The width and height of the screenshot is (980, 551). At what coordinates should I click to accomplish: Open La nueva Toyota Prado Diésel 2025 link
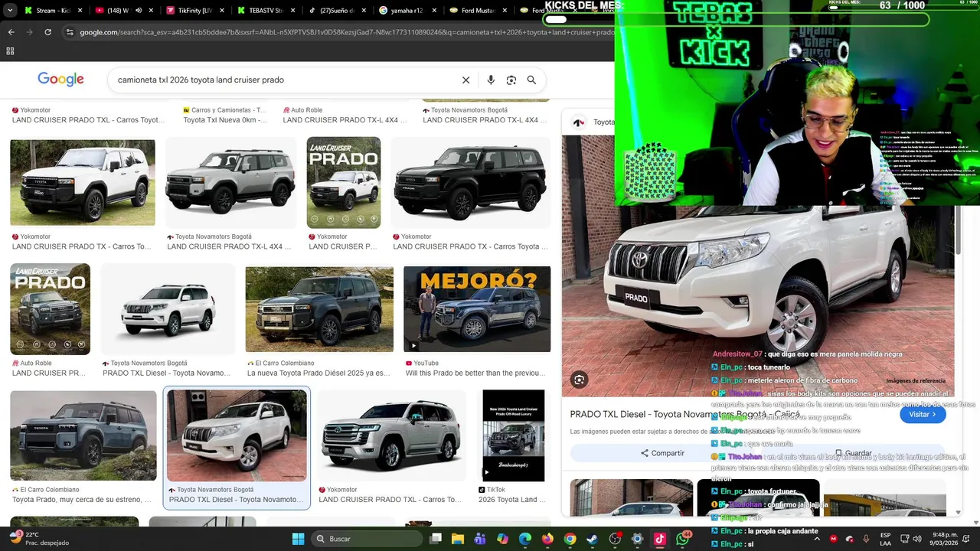pos(318,373)
